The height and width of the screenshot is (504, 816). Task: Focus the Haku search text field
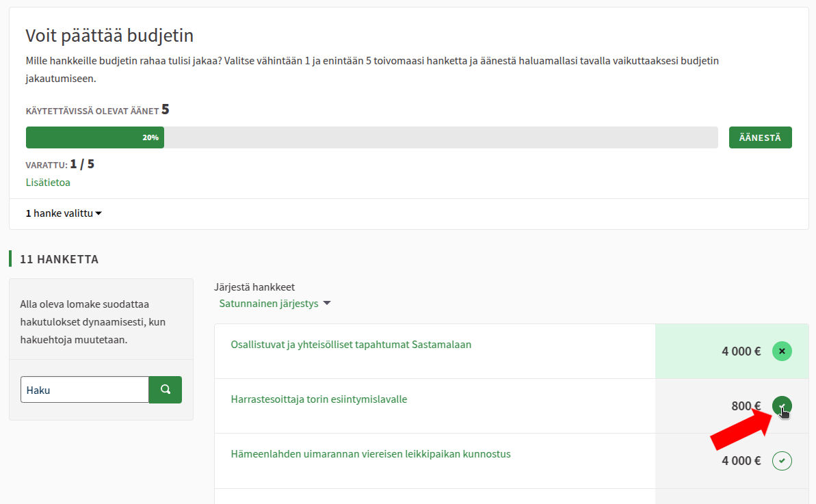[x=85, y=390]
